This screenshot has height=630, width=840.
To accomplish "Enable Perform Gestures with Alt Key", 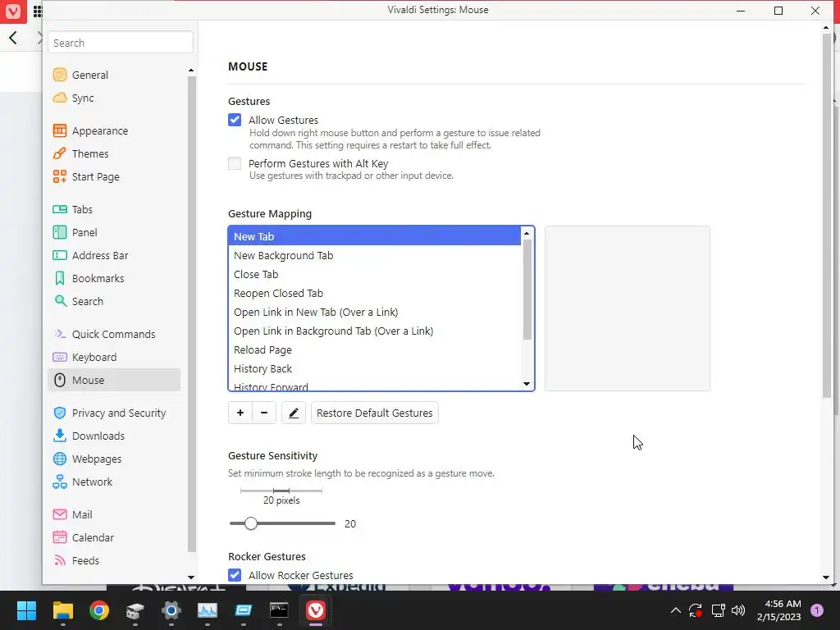I will pyautogui.click(x=235, y=163).
